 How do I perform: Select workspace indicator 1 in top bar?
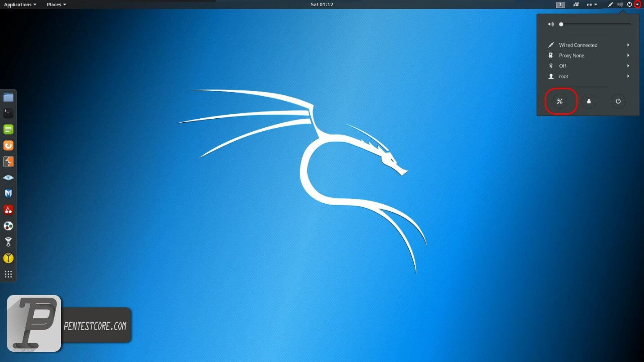[560, 4]
